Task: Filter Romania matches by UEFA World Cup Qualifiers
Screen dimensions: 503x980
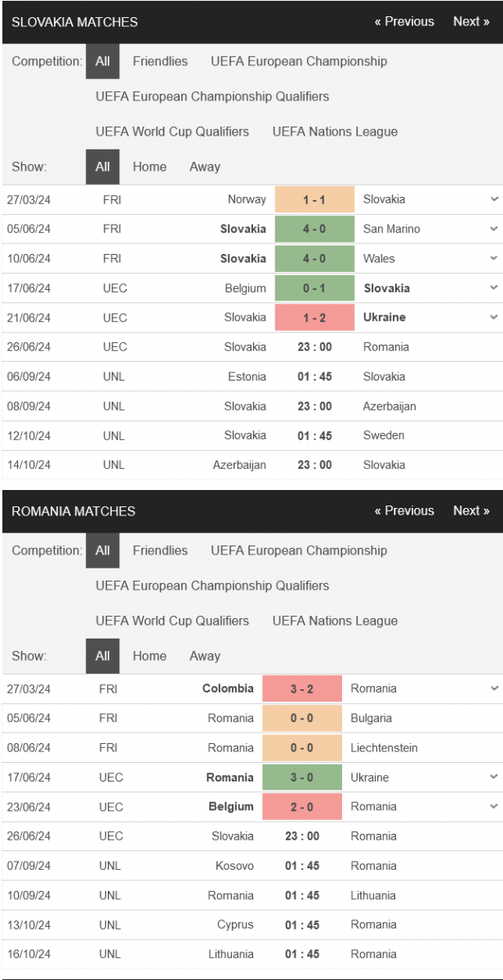Action: [172, 621]
